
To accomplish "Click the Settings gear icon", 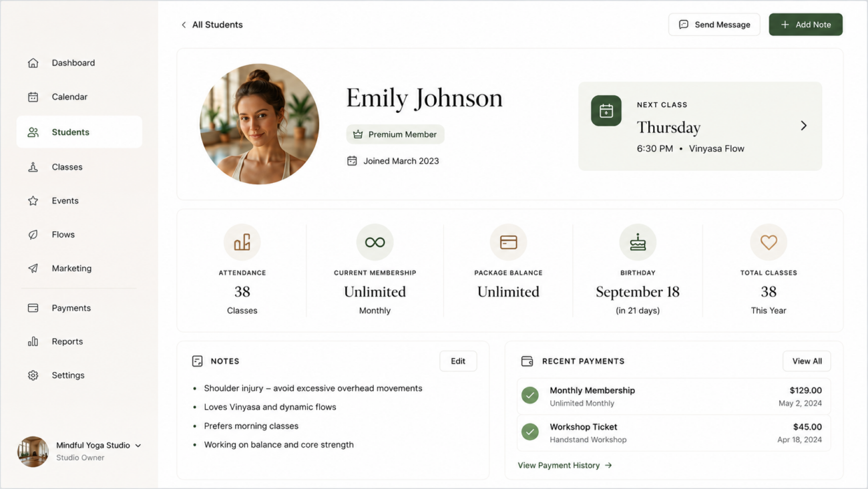I will 33,375.
